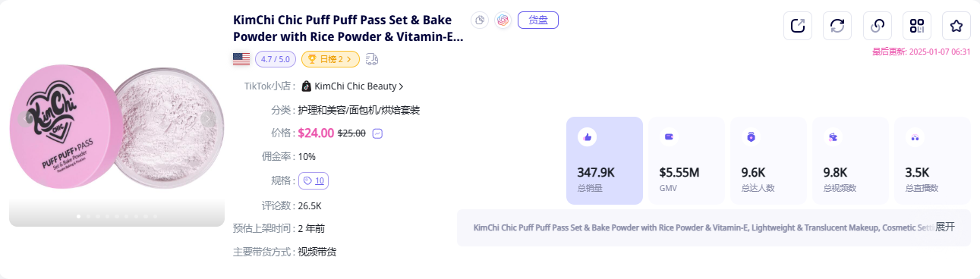Open the product page in a new window
The image size is (980, 279).
[x=798, y=26]
